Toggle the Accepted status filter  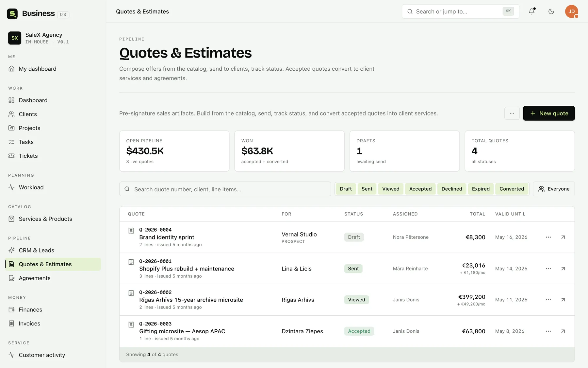click(x=420, y=189)
